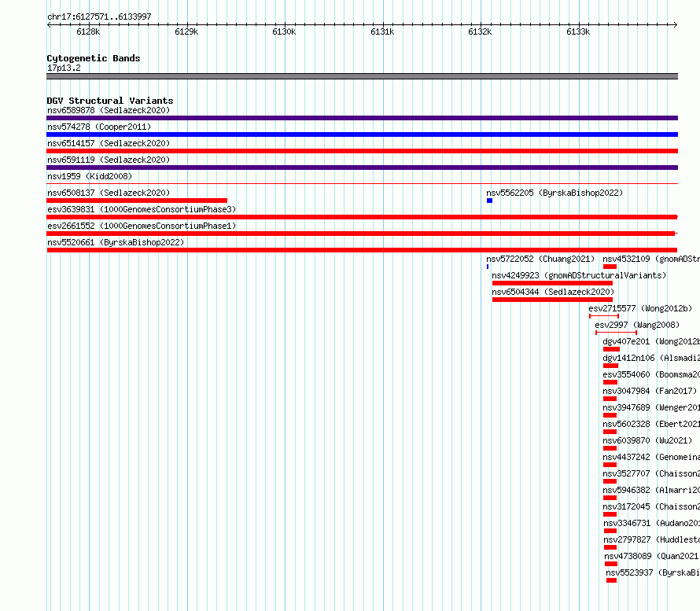Click the dark purple bar under nsv6589878
The height and width of the screenshot is (611, 700).
362,118
